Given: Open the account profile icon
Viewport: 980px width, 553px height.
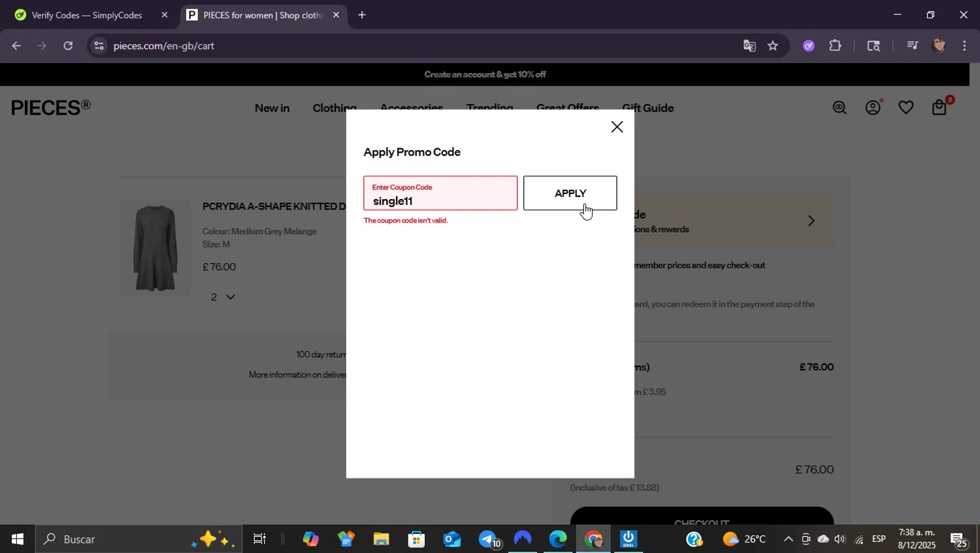Looking at the screenshot, I should [874, 107].
